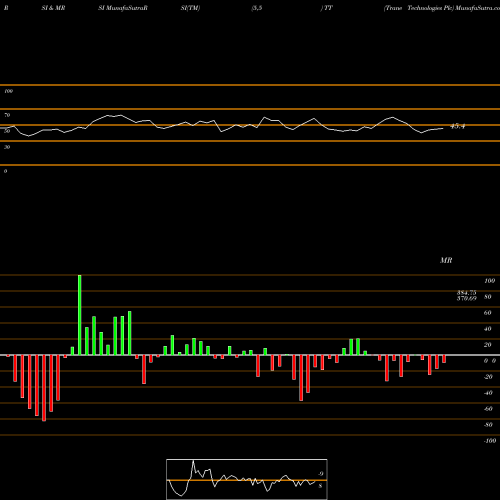Click the RSI axis label 0
The height and width of the screenshot is (500, 500).
(x=6, y=171)
